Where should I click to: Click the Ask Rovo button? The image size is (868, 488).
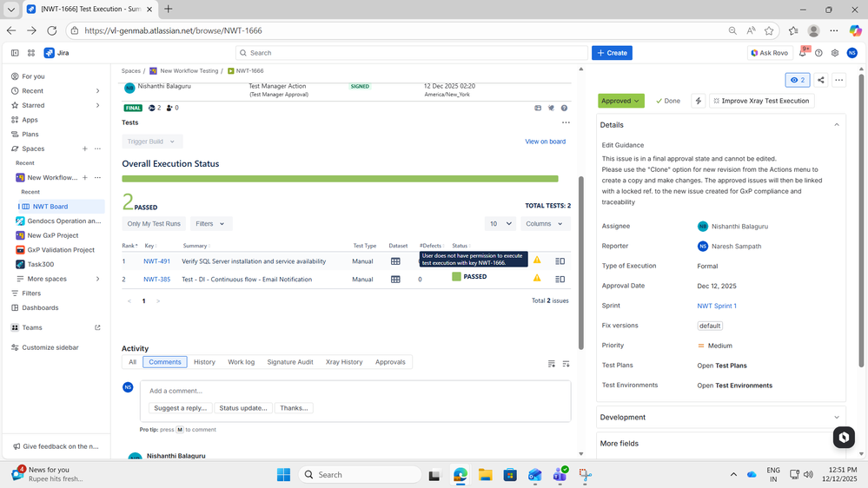[770, 53]
